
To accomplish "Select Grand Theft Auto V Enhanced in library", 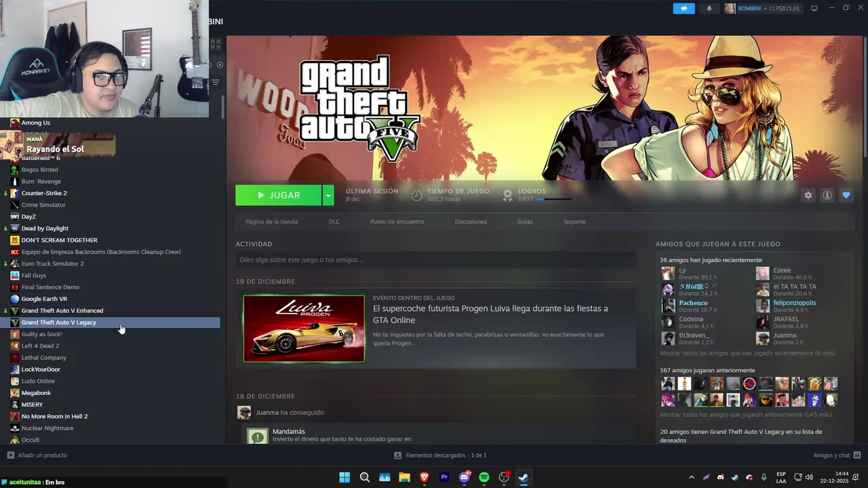I will pos(62,310).
